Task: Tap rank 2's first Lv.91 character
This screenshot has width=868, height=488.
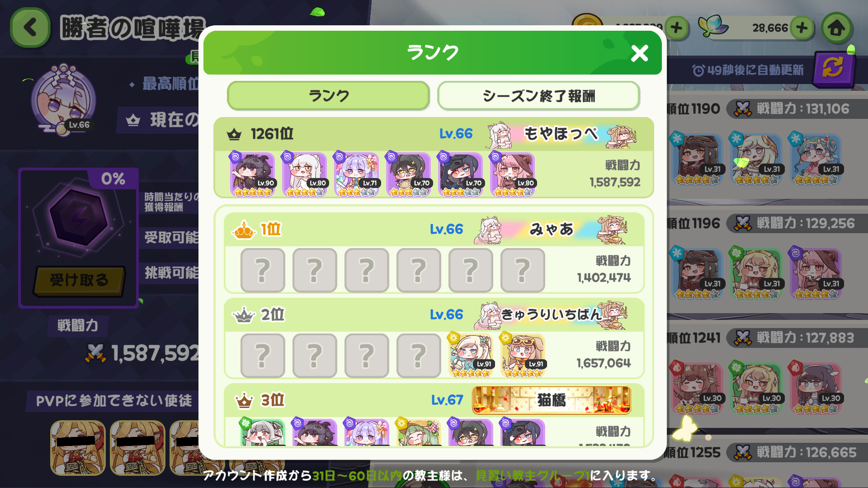Action: click(471, 355)
